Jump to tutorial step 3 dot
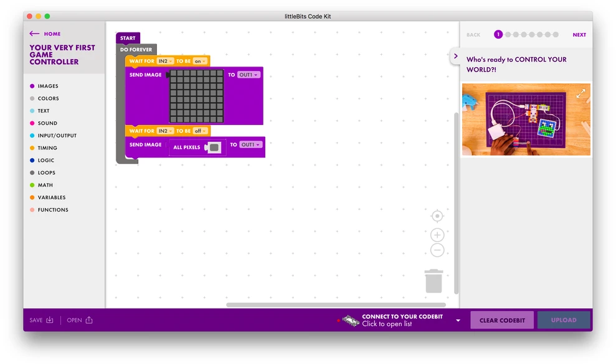This screenshot has width=616, height=364. point(516,35)
